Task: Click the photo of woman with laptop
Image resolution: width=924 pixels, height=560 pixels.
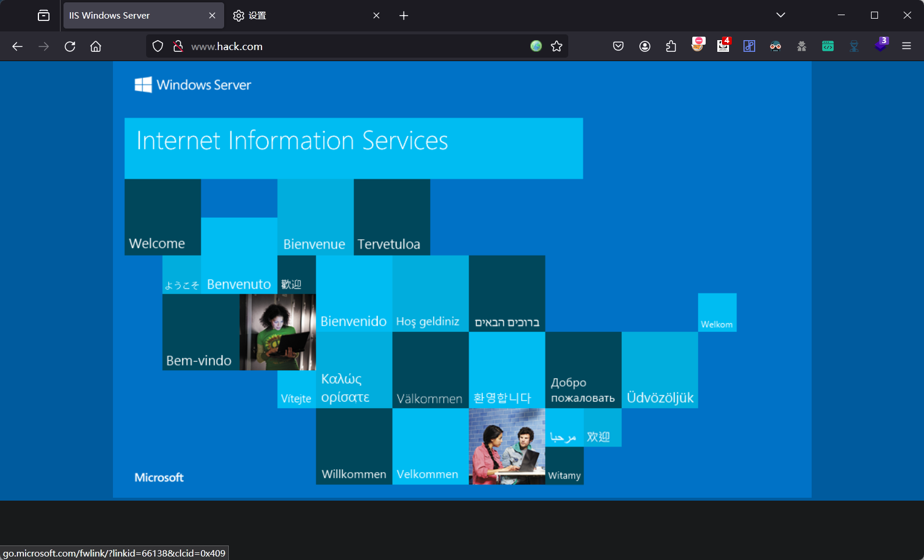Action: (278, 332)
